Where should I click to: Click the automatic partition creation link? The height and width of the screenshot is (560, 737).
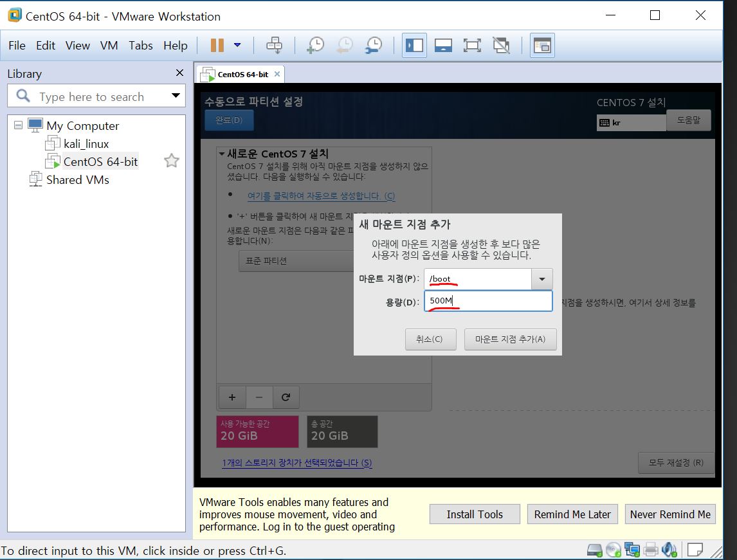(321, 196)
